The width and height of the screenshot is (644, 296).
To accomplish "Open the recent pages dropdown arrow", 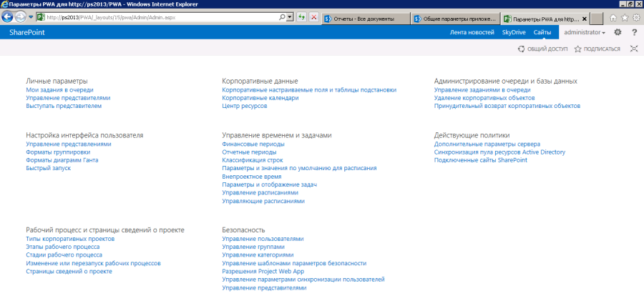I will (x=30, y=18).
